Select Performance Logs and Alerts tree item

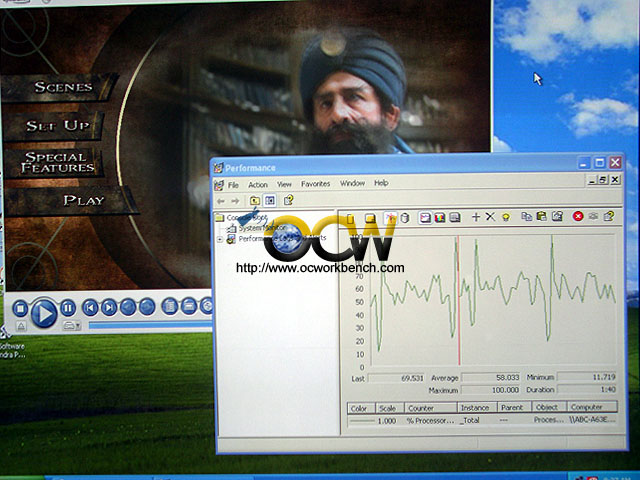282,238
